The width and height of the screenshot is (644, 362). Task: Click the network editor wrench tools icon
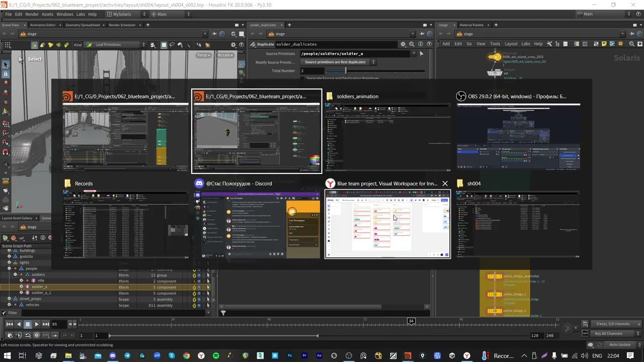click(549, 44)
